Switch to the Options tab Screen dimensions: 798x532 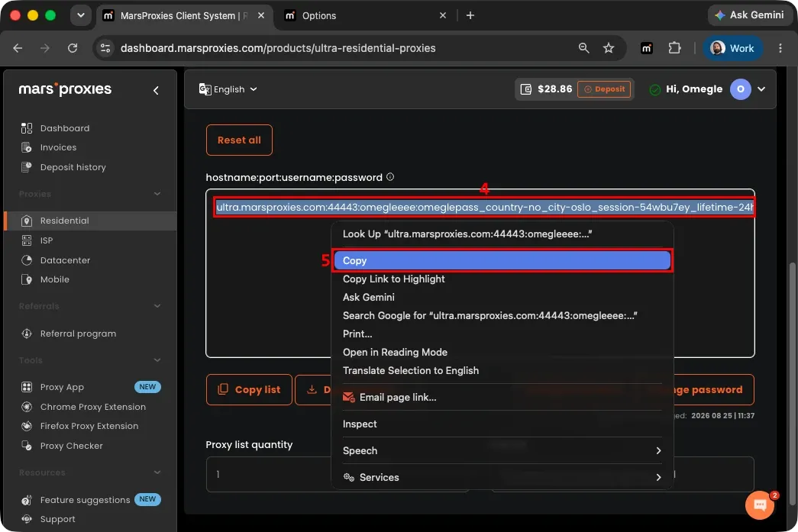[x=363, y=16]
